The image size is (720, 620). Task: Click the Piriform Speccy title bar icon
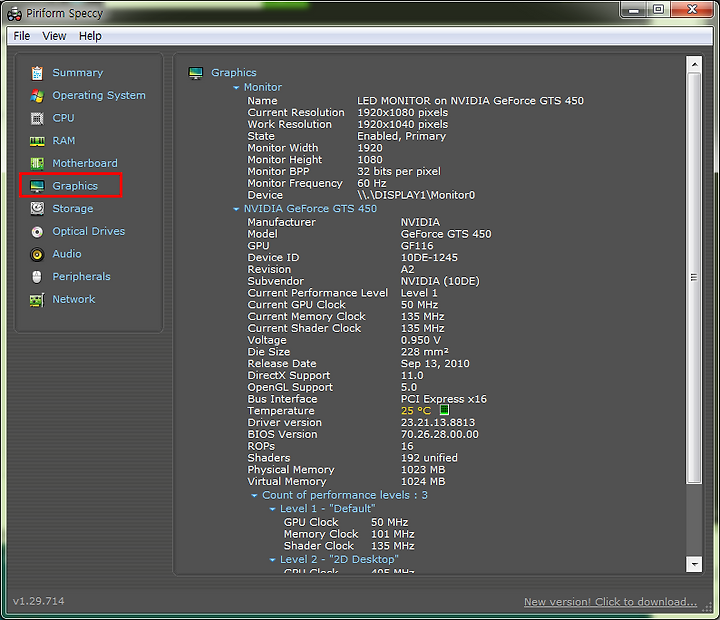click(x=14, y=14)
